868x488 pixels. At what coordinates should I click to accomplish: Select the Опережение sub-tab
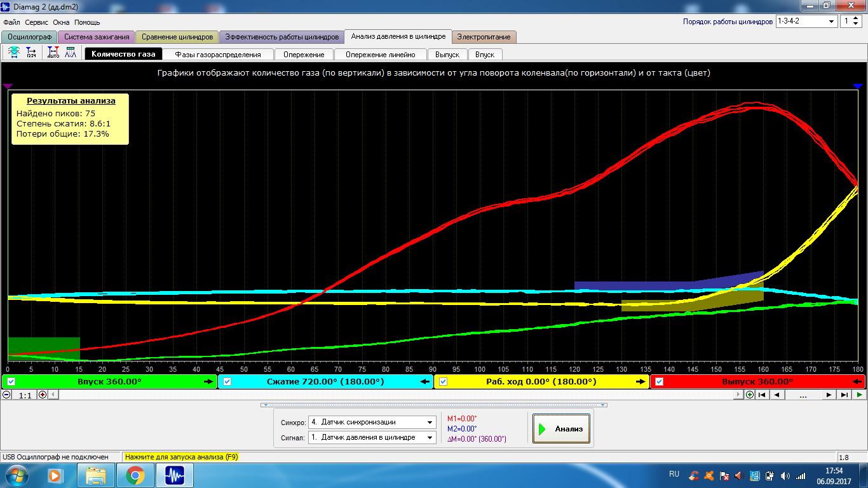click(x=304, y=54)
